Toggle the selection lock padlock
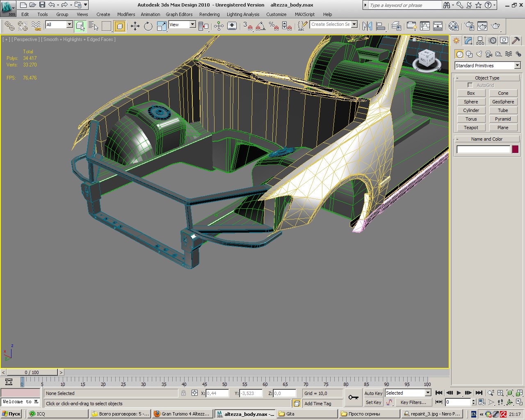Image resolution: width=525 pixels, height=420 pixels. (183, 393)
